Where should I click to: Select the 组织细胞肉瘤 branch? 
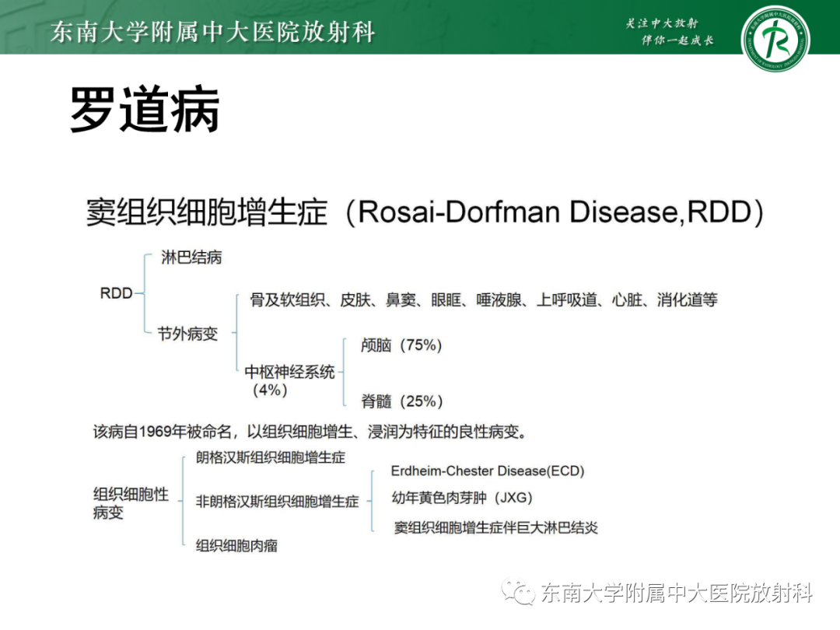pos(236,546)
